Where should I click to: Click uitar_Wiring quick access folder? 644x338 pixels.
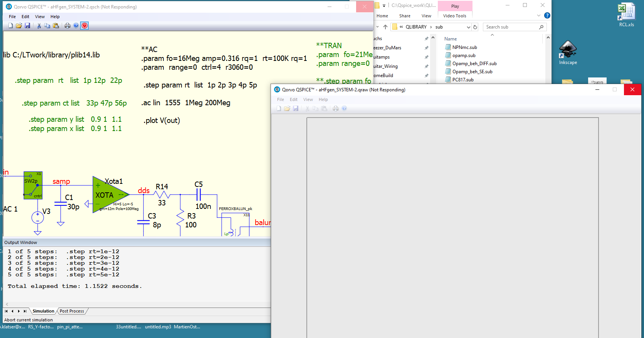coord(385,66)
